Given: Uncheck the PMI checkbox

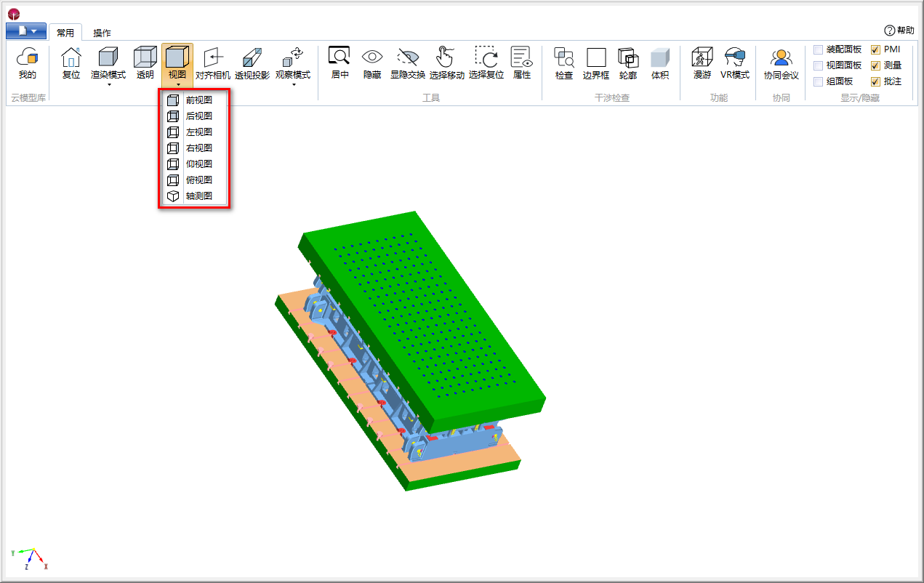Looking at the screenshot, I should click(x=875, y=49).
